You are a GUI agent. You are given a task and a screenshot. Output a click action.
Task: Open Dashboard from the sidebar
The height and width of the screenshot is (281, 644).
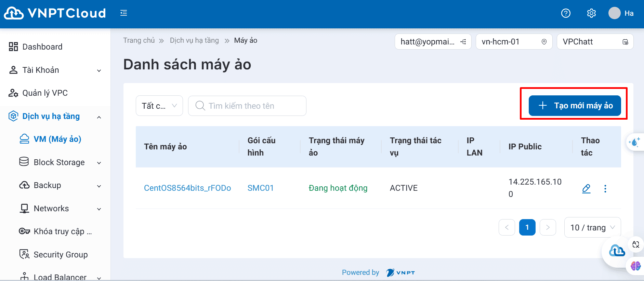pyautogui.click(x=42, y=47)
